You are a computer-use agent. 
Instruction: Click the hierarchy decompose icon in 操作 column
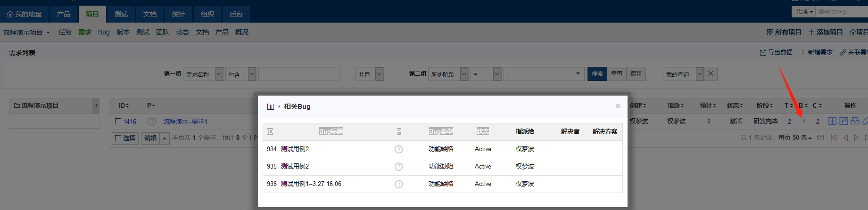(855, 121)
